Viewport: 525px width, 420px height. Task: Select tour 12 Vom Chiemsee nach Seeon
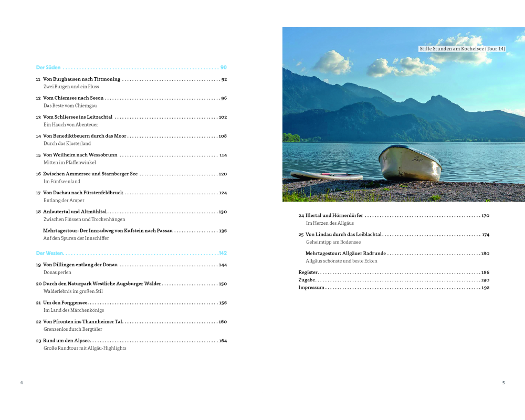[73, 98]
